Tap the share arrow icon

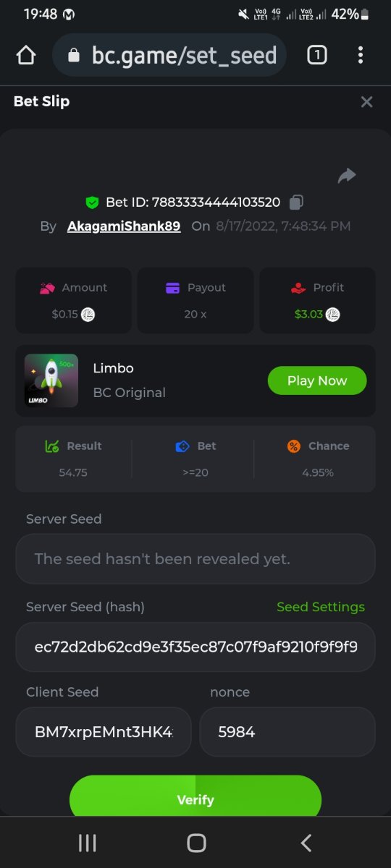click(347, 176)
